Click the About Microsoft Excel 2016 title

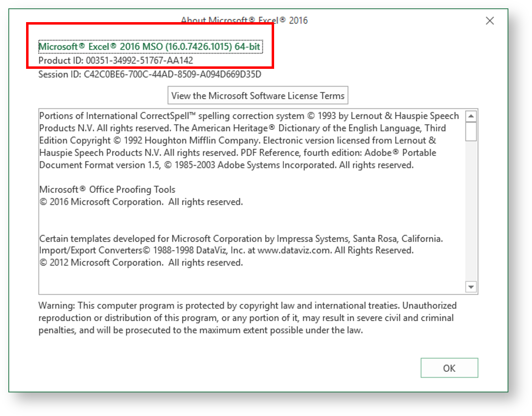click(x=244, y=21)
